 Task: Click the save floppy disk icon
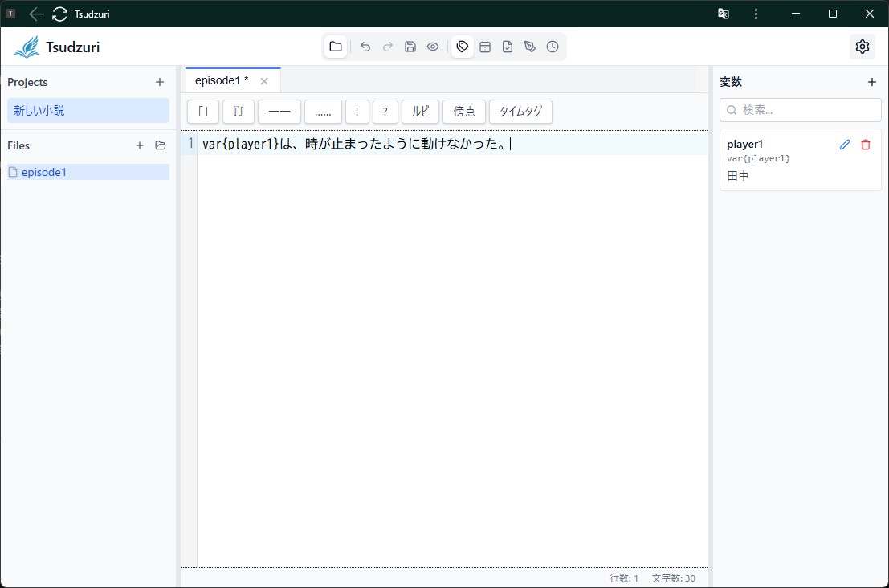410,47
